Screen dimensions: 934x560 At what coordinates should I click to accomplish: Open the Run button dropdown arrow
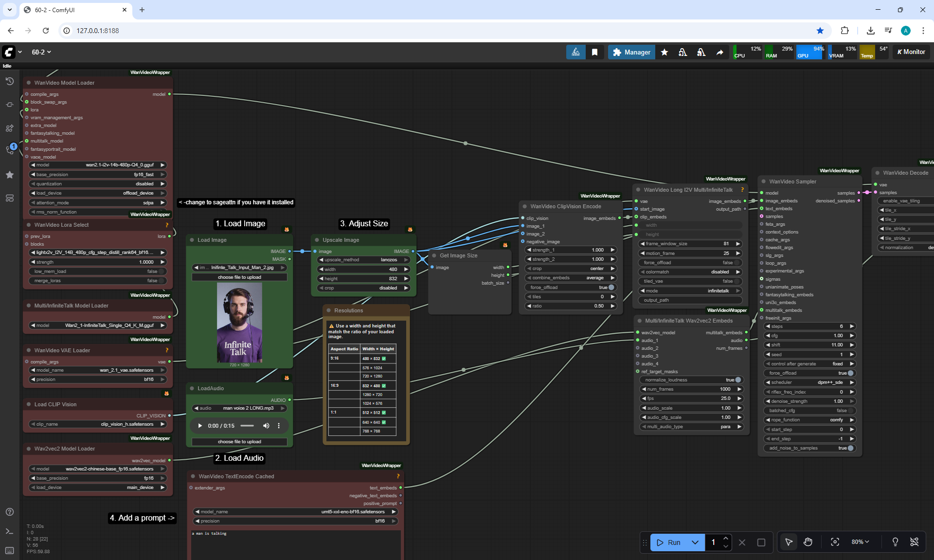[x=695, y=542]
